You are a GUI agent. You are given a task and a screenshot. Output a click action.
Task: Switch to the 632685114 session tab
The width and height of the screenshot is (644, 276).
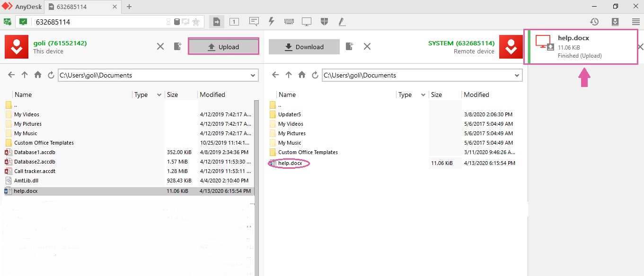click(83, 7)
